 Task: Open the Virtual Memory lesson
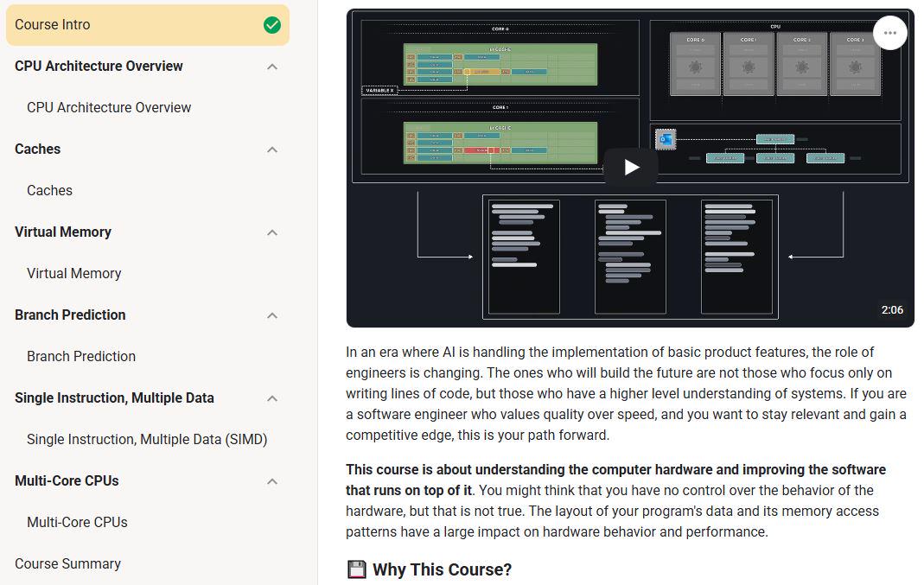click(73, 273)
